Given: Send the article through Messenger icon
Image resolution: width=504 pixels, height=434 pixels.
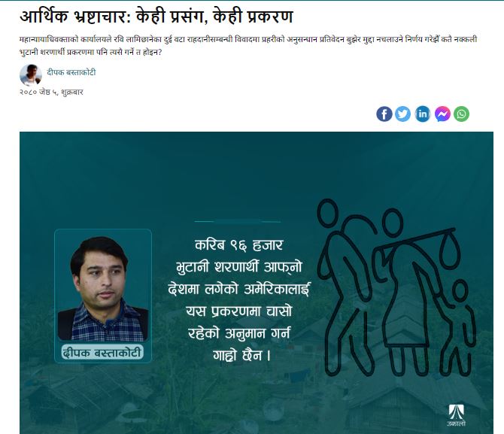Looking at the screenshot, I should click(x=442, y=114).
